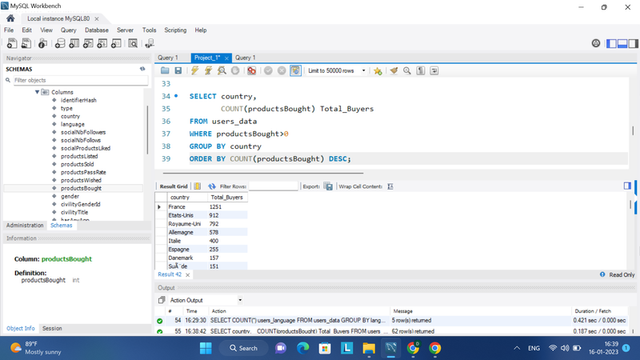Execute query with first lightning bolt
Viewport: 640px width, 360px height.
[195, 71]
